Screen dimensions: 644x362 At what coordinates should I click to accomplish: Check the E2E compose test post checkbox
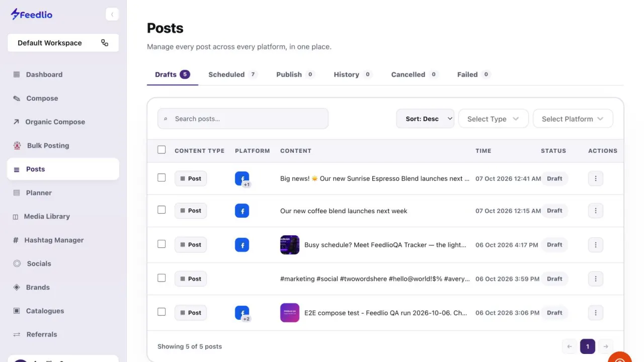tap(162, 312)
